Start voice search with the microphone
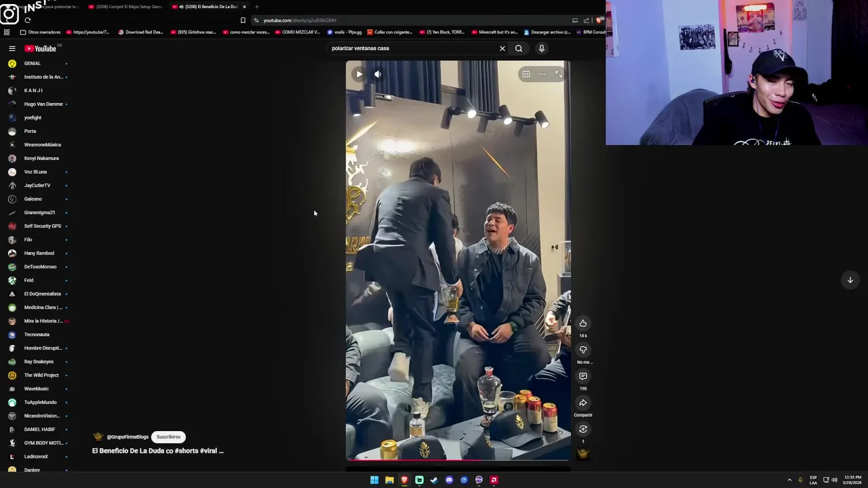This screenshot has width=868, height=488. tap(541, 48)
